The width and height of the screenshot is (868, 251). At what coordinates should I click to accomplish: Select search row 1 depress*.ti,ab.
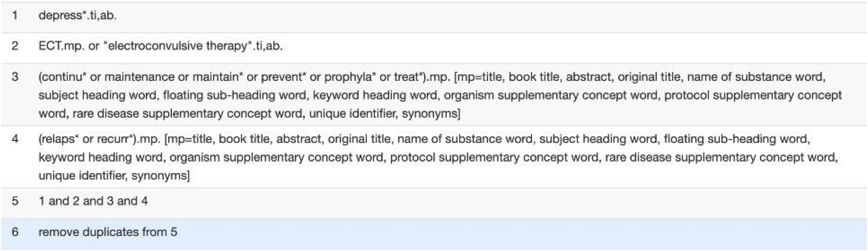point(434,17)
